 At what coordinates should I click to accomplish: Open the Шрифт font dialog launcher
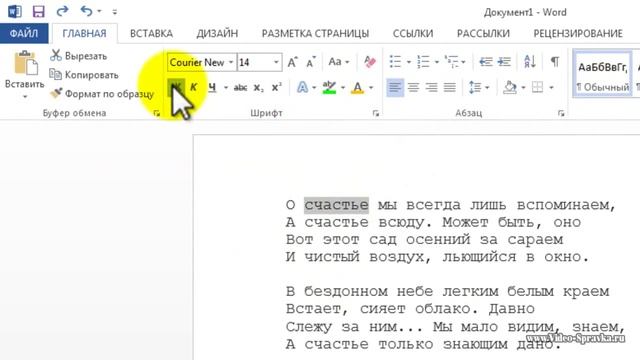point(376,113)
